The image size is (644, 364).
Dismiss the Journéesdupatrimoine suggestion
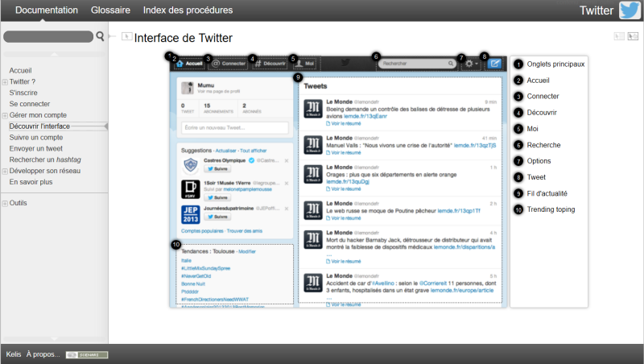287,209
